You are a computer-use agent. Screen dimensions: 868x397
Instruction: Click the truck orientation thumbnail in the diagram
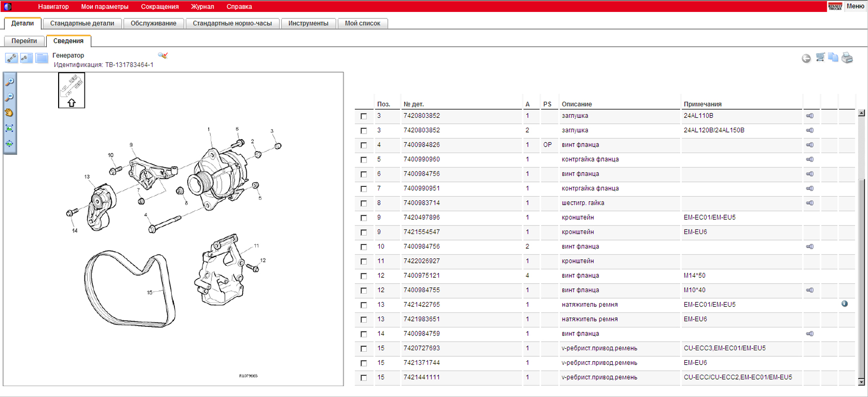click(x=72, y=90)
